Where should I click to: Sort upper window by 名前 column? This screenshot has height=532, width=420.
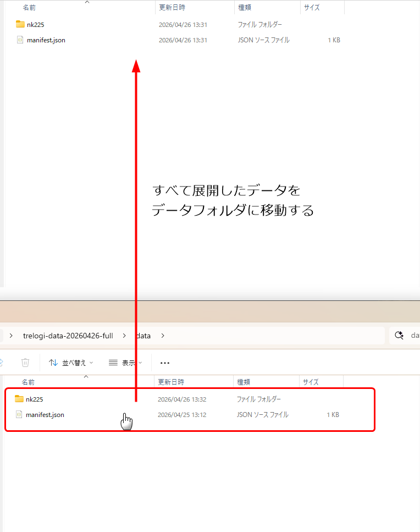click(x=29, y=8)
